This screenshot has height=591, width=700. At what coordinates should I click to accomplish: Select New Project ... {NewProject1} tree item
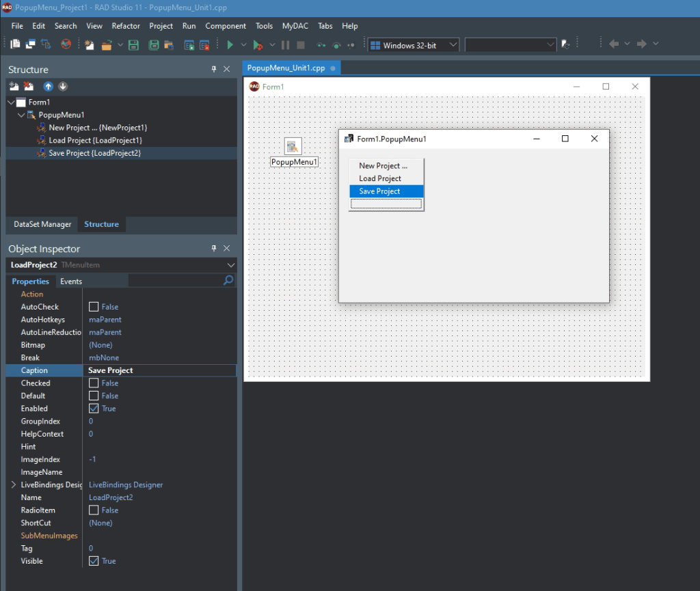[98, 128]
